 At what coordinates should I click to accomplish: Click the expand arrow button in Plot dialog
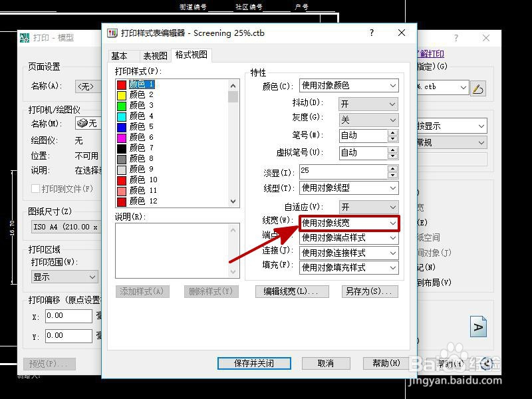coord(487,364)
